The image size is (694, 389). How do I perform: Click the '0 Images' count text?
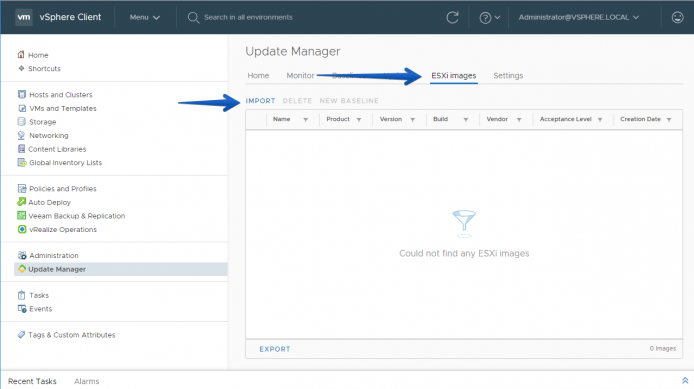[663, 349]
